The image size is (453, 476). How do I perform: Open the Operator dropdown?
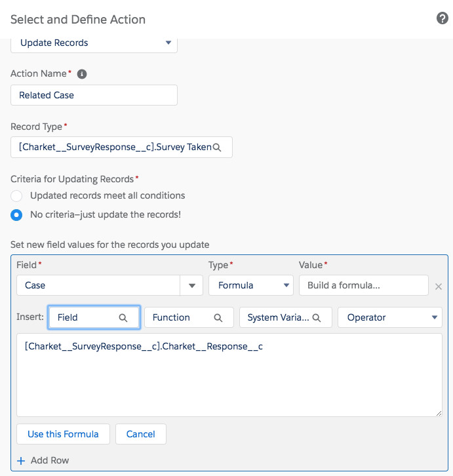point(389,317)
